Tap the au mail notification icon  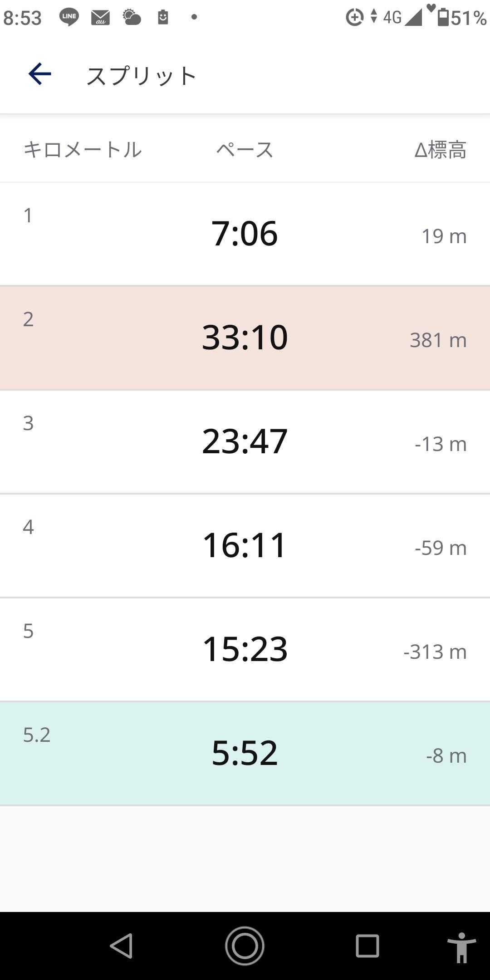(100, 17)
